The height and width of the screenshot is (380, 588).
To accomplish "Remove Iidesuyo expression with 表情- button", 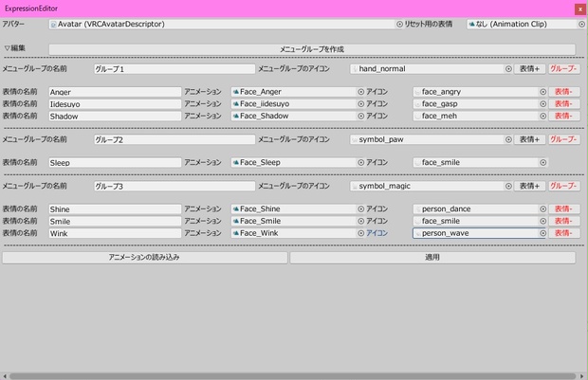I will pos(564,104).
